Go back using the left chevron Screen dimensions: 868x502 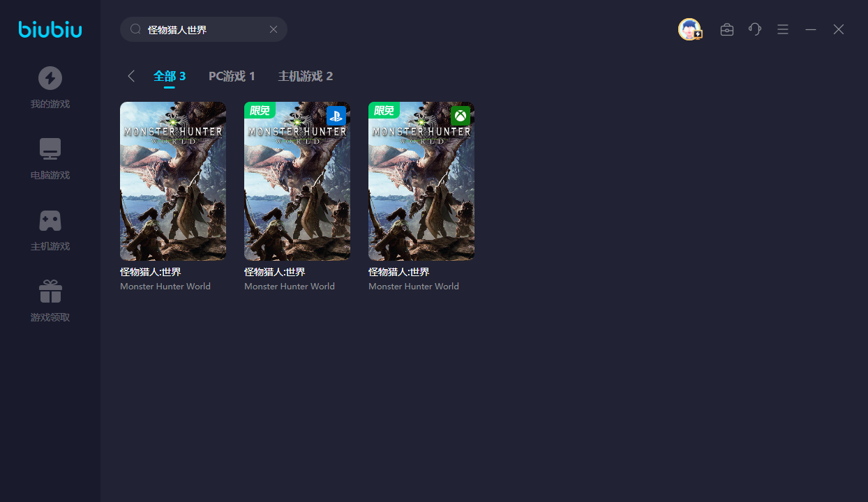click(131, 76)
